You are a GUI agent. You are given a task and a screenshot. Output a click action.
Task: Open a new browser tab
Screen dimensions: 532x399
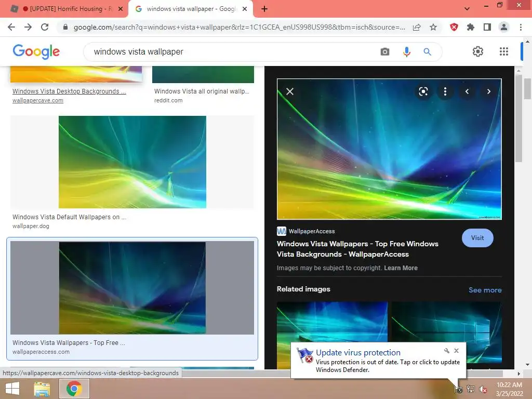264,9
